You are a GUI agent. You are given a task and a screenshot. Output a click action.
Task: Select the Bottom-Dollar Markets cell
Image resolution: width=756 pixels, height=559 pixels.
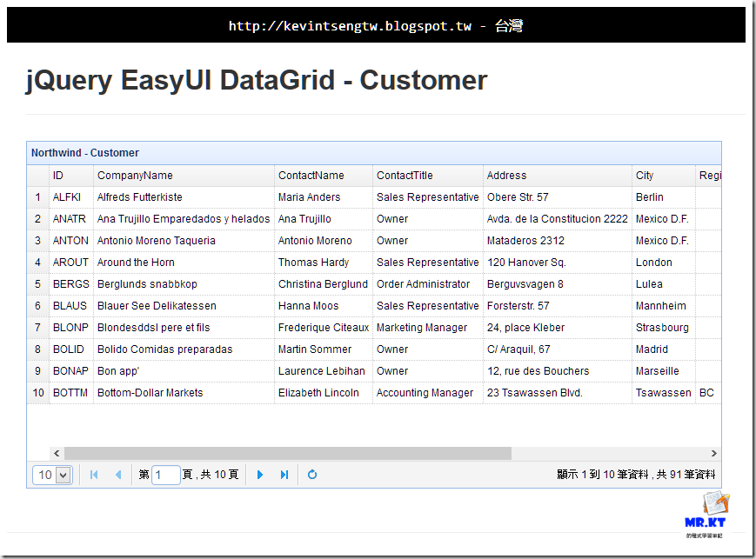[184, 392]
